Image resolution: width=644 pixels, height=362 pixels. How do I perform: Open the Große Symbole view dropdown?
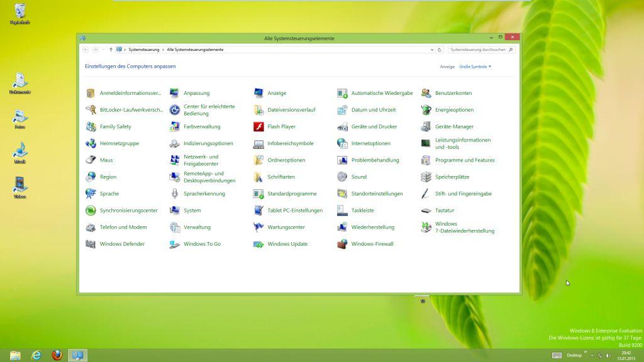pyautogui.click(x=475, y=67)
